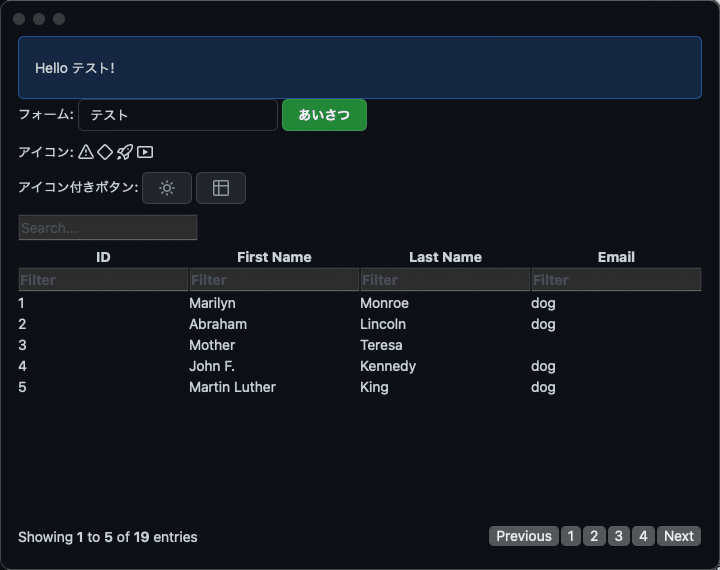This screenshot has height=570, width=720.
Task: Click the sun icon button
Action: [167, 188]
